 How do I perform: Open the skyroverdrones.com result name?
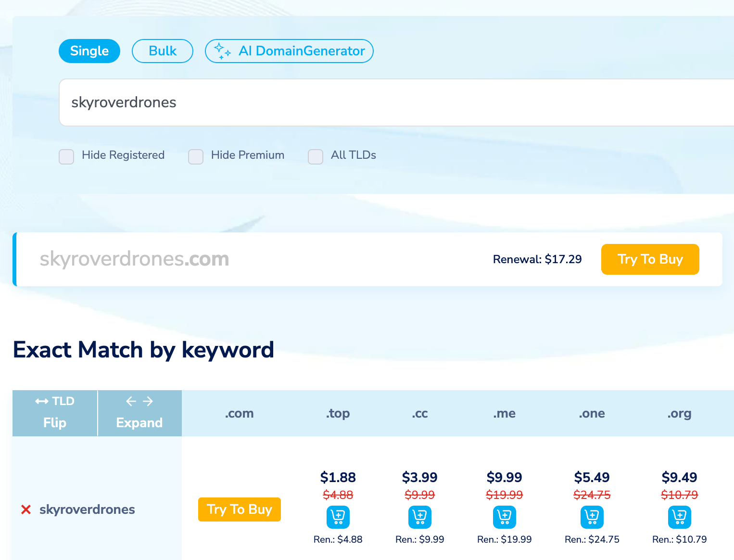[x=134, y=259]
